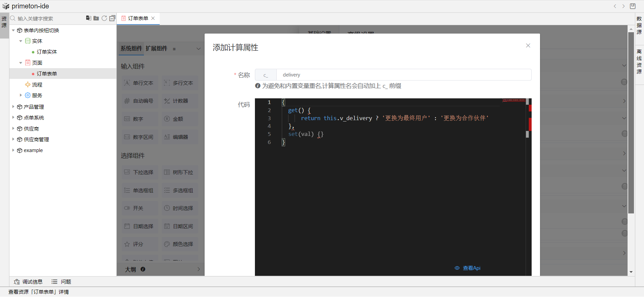Collapse the 表单内按钮切换 project node
The image size is (644, 297).
13,30
